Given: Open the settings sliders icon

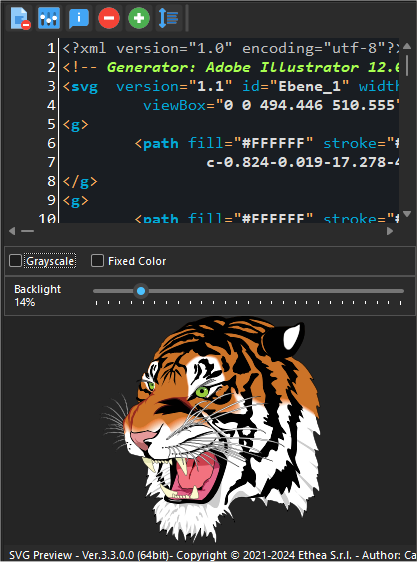Looking at the screenshot, I should click(x=49, y=18).
